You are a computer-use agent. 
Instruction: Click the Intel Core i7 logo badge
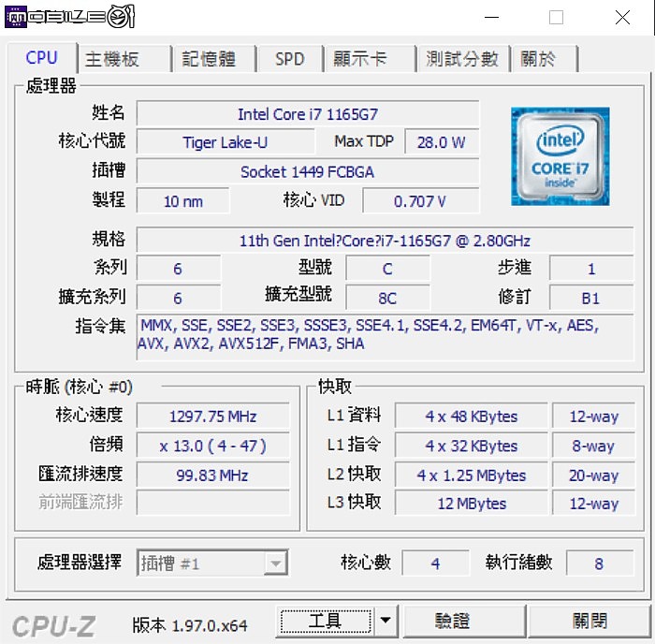coord(560,156)
